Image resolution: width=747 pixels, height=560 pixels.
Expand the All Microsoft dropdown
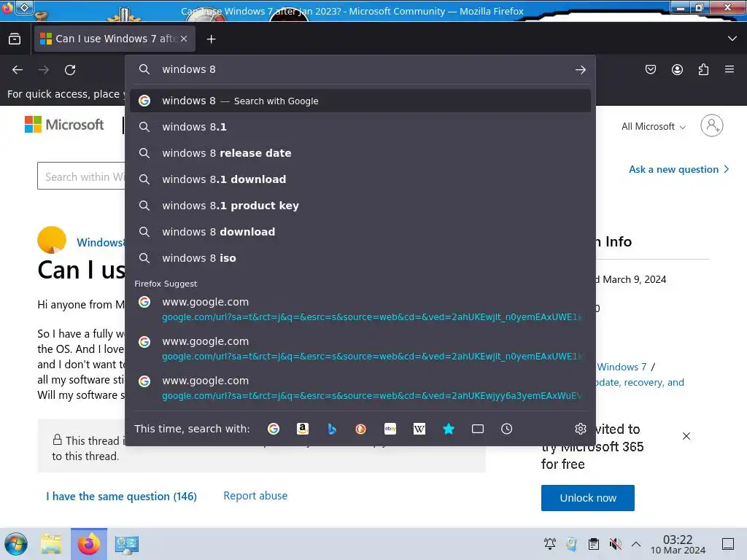pyautogui.click(x=653, y=127)
